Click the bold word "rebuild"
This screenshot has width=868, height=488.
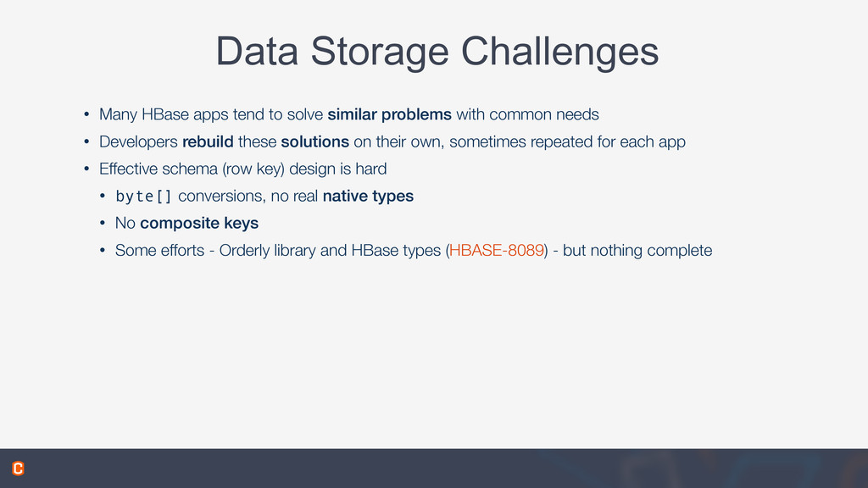[x=208, y=141]
